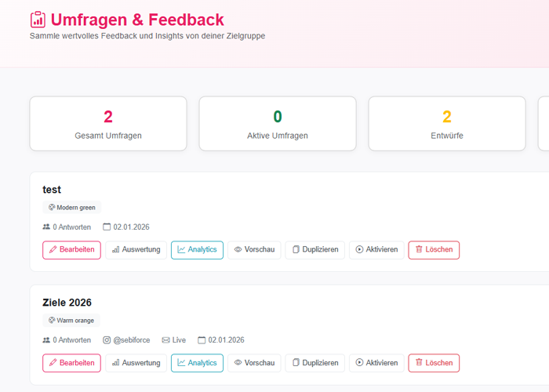Select the Gesamt Umfragen stat card

click(x=108, y=123)
